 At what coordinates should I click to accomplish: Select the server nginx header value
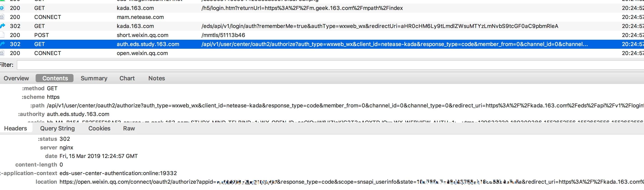click(x=66, y=147)
